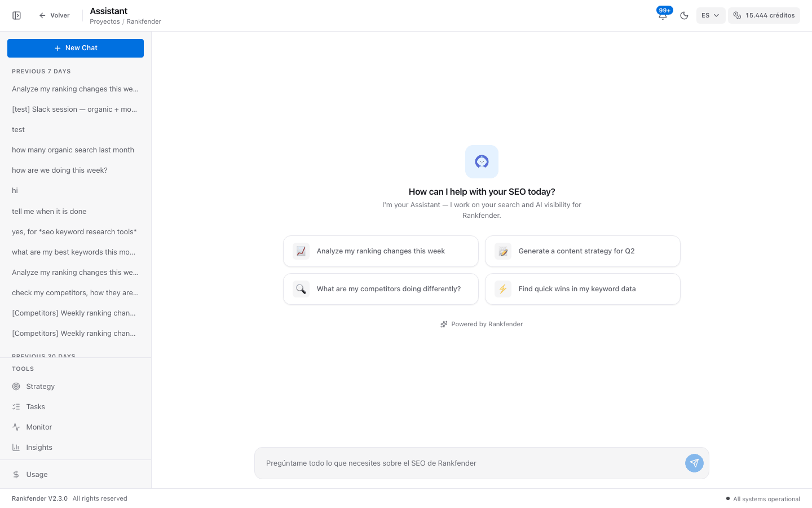Open the Monitor tool

(76, 427)
